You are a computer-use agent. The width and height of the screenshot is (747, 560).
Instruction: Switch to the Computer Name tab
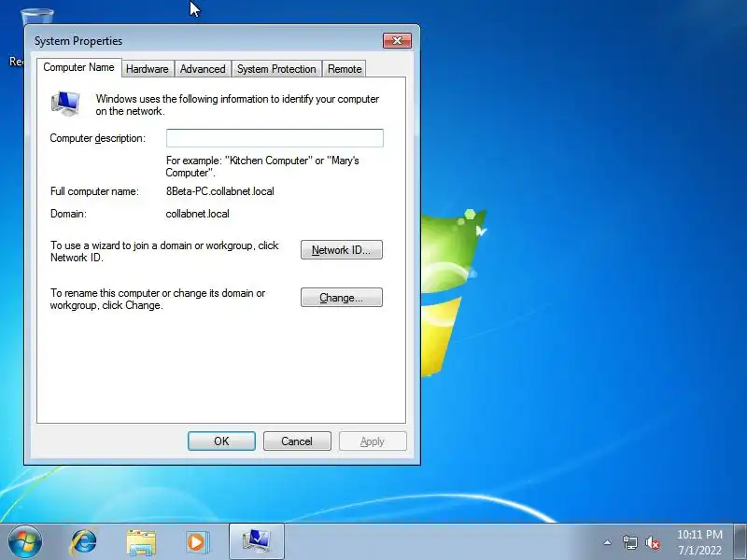click(x=78, y=67)
